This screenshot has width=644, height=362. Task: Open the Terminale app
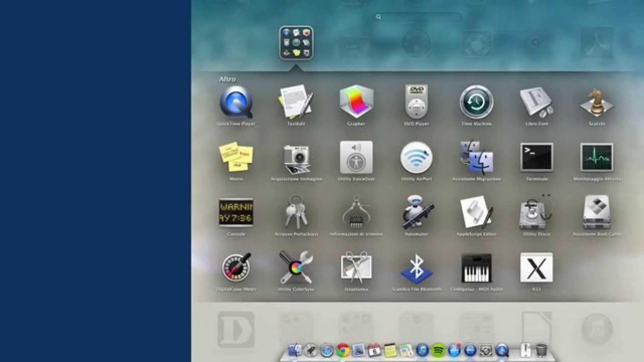point(537,157)
